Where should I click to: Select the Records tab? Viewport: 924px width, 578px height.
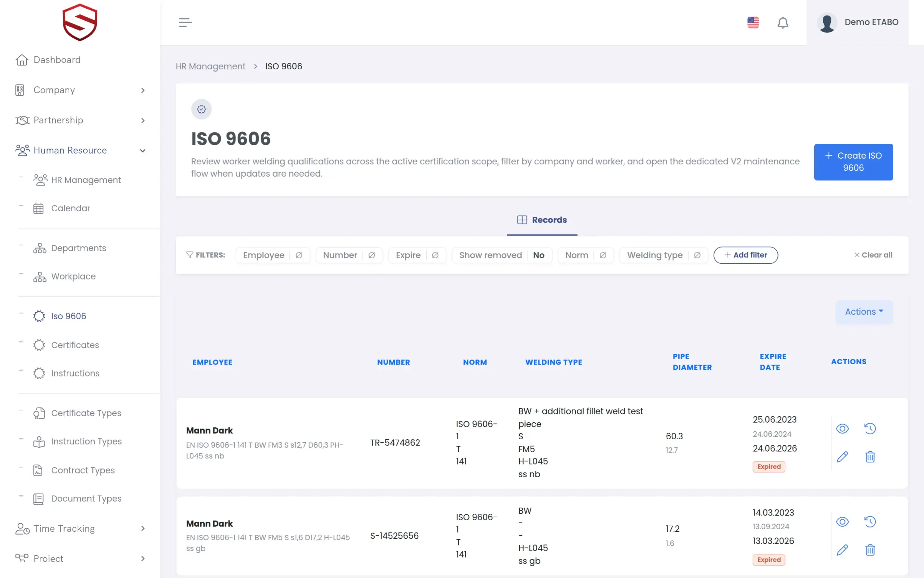(x=542, y=220)
